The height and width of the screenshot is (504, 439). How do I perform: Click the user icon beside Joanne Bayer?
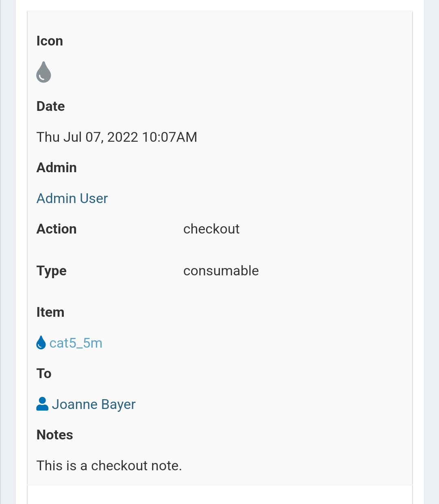coord(42,404)
